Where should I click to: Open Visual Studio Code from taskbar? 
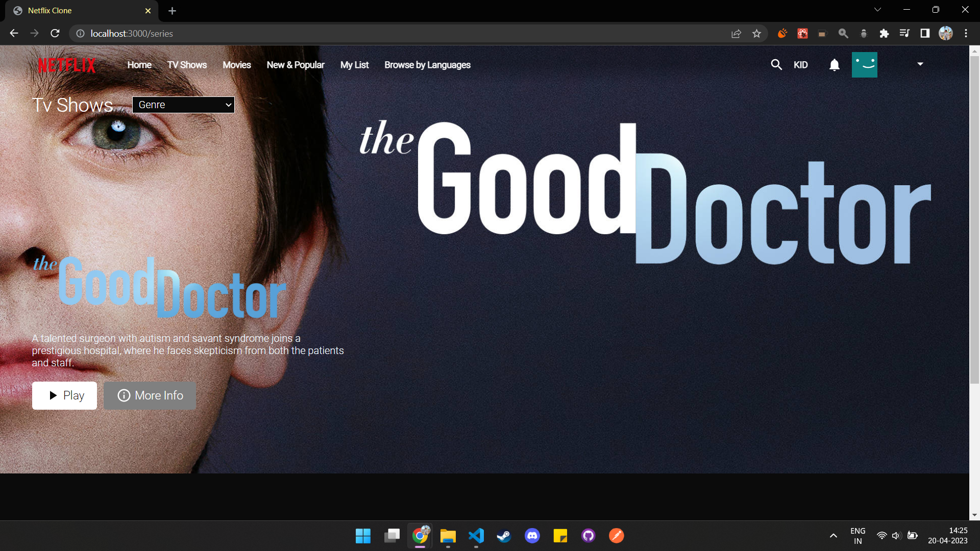click(x=476, y=536)
